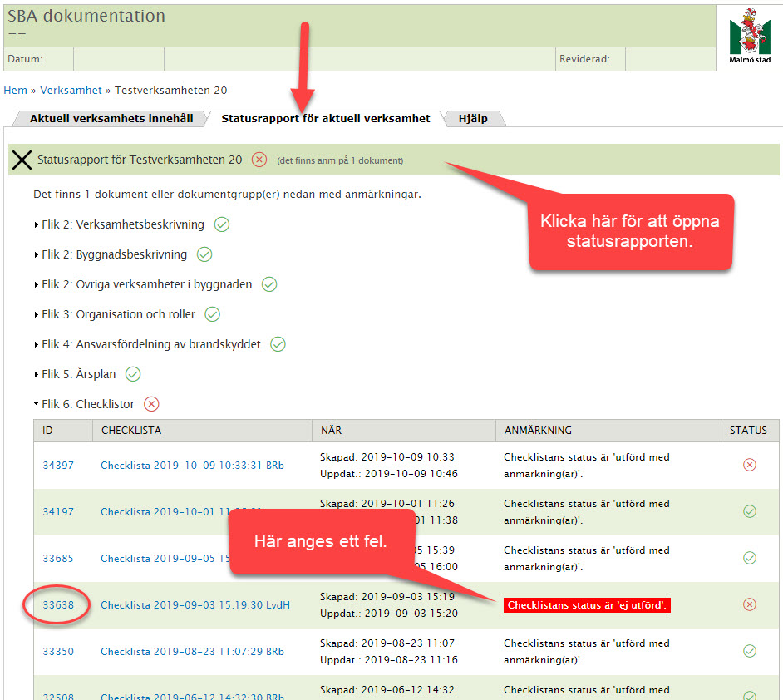The height and width of the screenshot is (700, 783).
Task: Open Statusrapport för aktuell verksamhet tab
Action: click(326, 119)
